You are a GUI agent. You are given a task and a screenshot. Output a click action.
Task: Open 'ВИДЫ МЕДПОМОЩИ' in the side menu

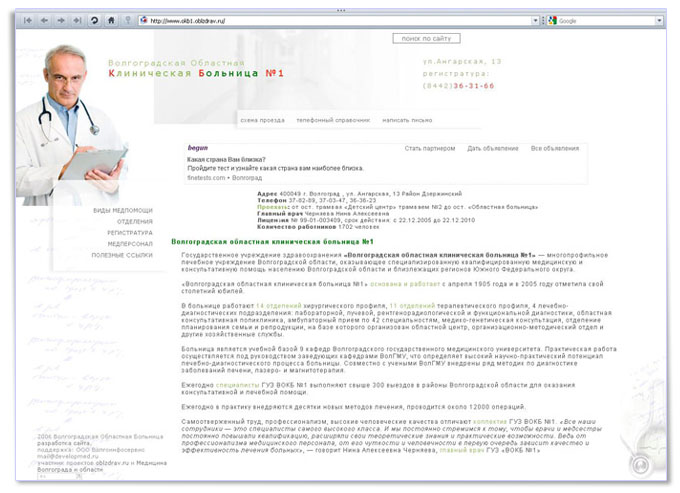(x=123, y=211)
